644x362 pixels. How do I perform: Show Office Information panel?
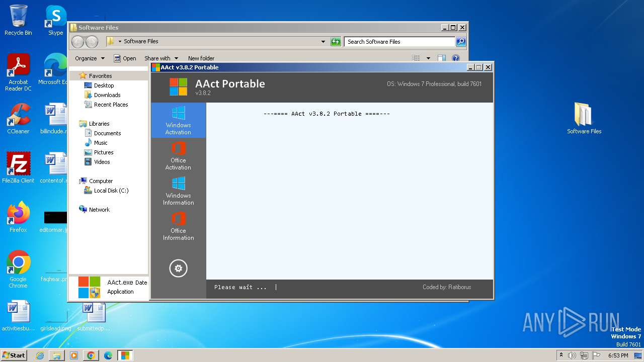coord(178,226)
